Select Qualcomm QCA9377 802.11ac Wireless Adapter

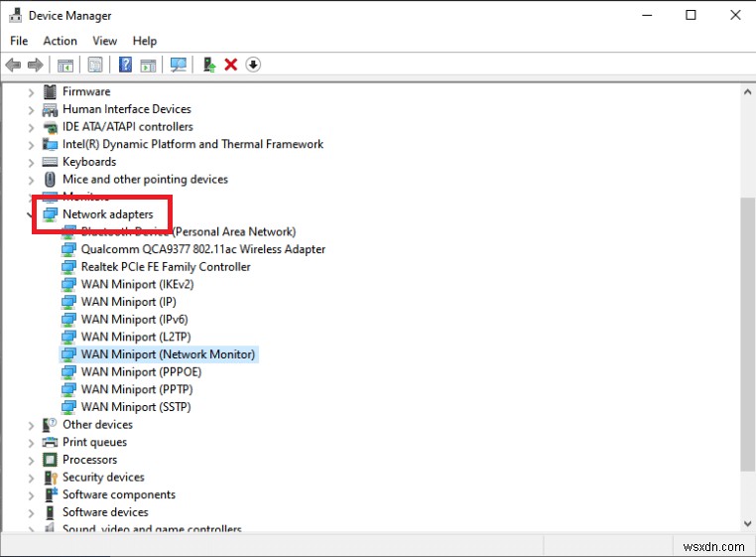tap(203, 249)
